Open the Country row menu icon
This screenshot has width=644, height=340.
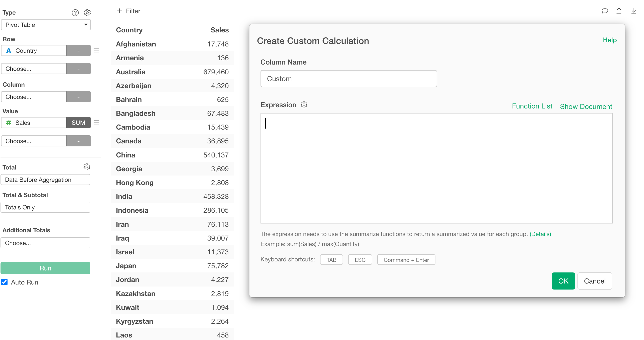[96, 50]
